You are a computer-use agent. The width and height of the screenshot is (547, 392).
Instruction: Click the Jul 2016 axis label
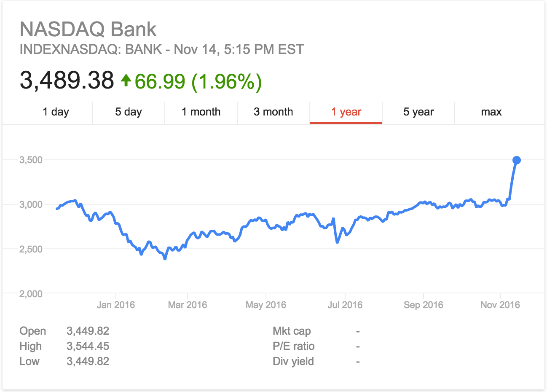[345, 305]
